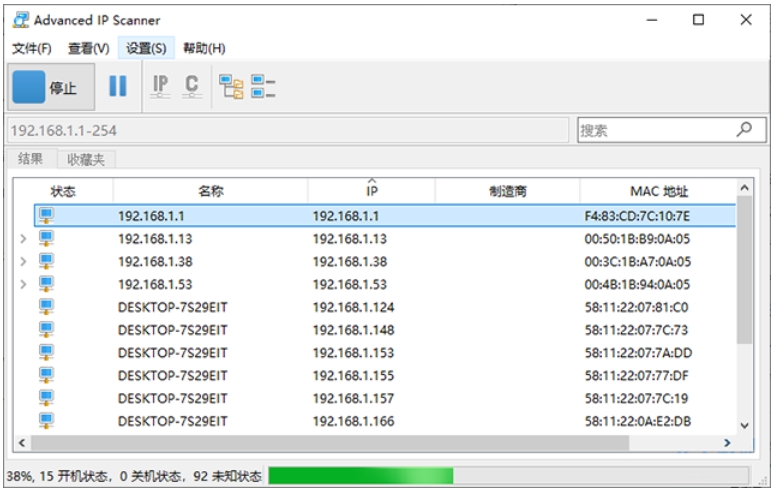This screenshot has height=489, width=772.
Task: Click the vertical scrollbar thumb
Action: [x=744, y=270]
